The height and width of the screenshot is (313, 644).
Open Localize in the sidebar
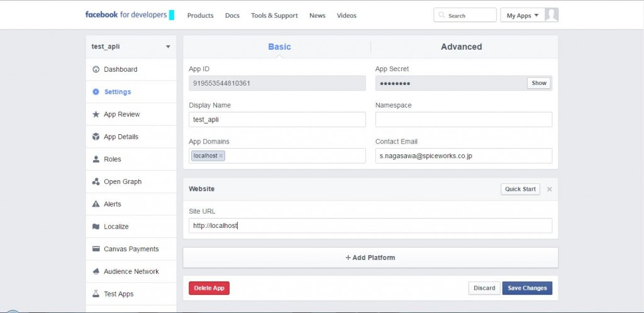tap(131, 227)
